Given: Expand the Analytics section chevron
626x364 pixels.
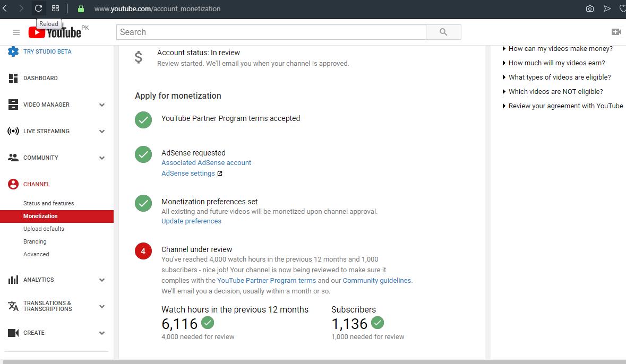Looking at the screenshot, I should [x=102, y=280].
